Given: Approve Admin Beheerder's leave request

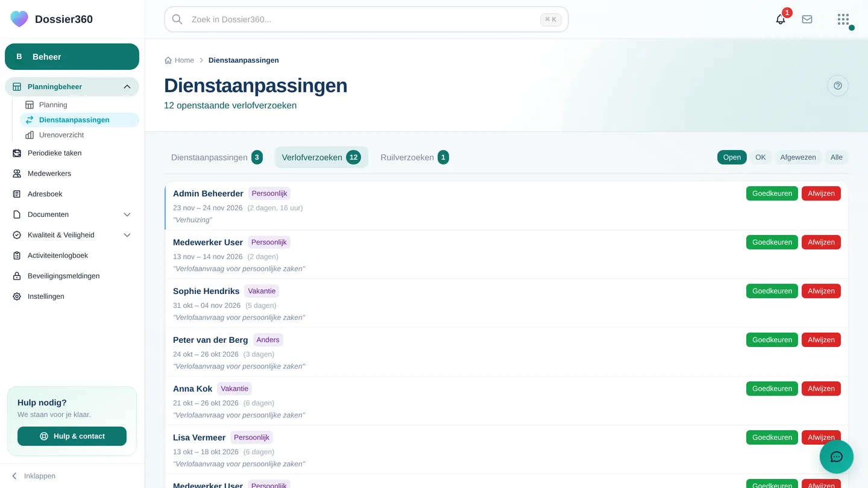Looking at the screenshot, I should pos(772,193).
